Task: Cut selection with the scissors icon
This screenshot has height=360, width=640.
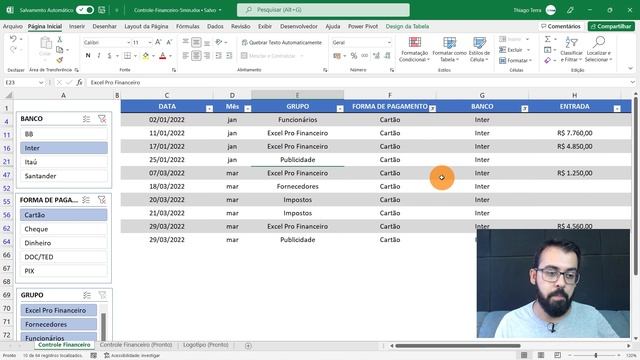Action: point(60,40)
